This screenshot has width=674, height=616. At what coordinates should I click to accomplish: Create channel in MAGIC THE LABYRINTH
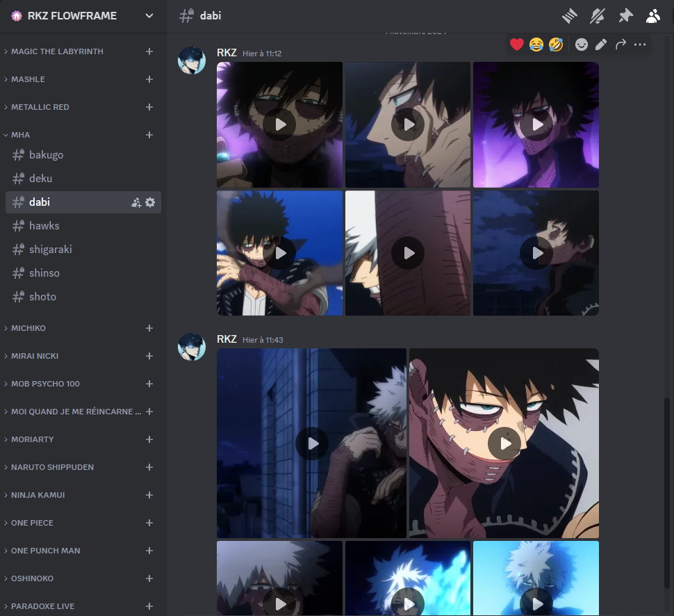(149, 51)
